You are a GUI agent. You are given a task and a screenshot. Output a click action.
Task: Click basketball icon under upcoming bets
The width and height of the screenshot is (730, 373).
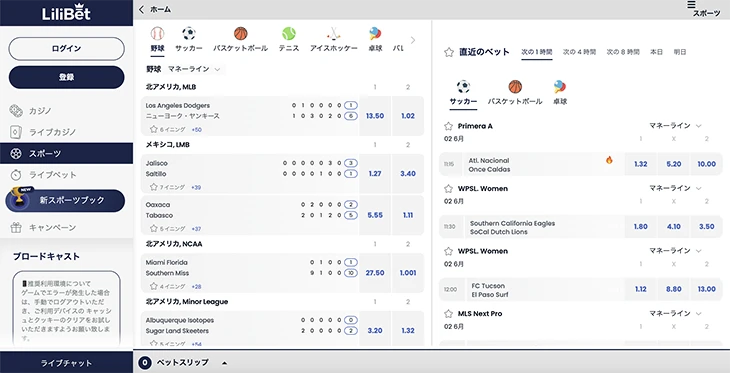[515, 87]
